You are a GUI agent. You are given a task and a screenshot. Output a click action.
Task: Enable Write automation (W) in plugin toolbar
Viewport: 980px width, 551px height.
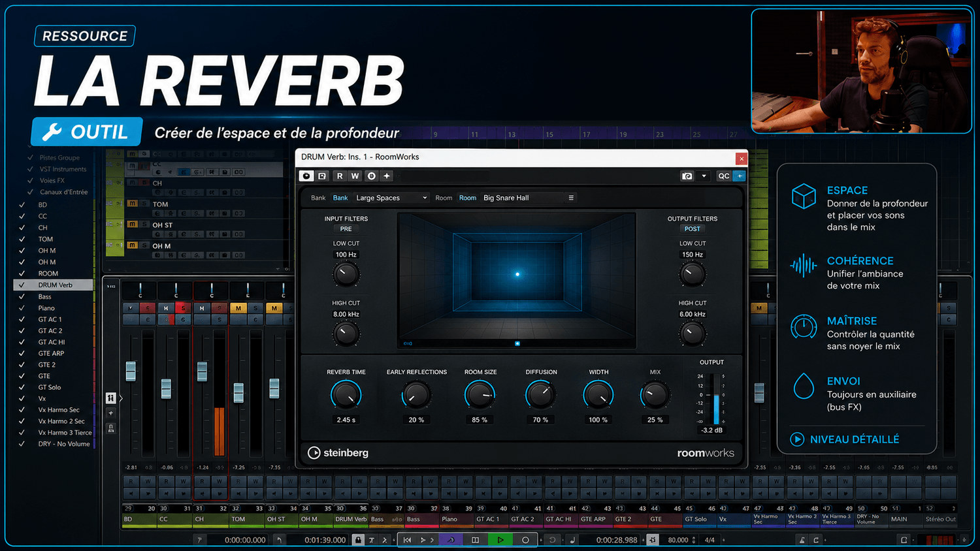pyautogui.click(x=355, y=176)
